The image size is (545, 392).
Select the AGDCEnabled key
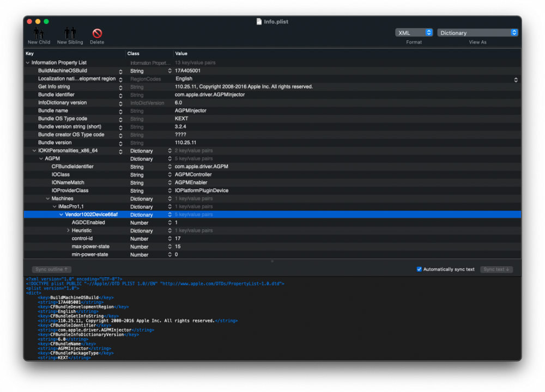[88, 223]
